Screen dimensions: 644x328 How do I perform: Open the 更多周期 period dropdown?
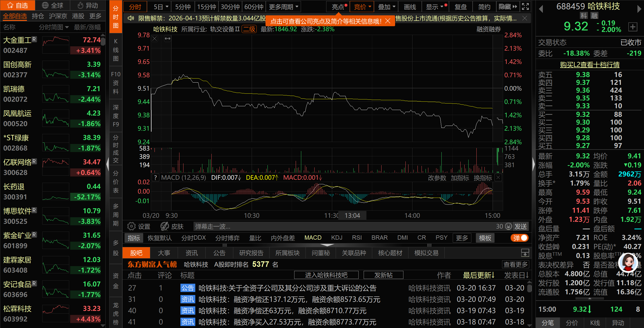(x=283, y=7)
